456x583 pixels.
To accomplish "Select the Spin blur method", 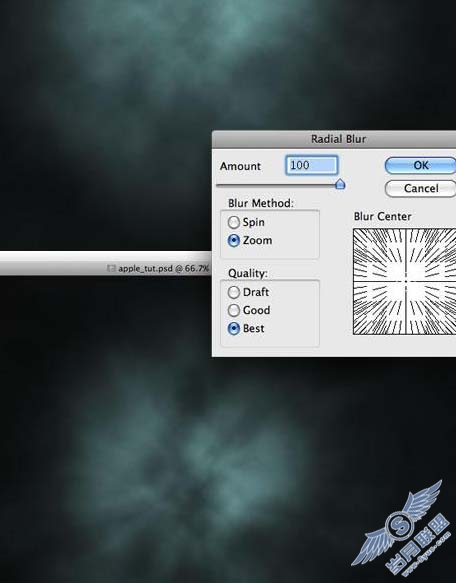I will [234, 222].
